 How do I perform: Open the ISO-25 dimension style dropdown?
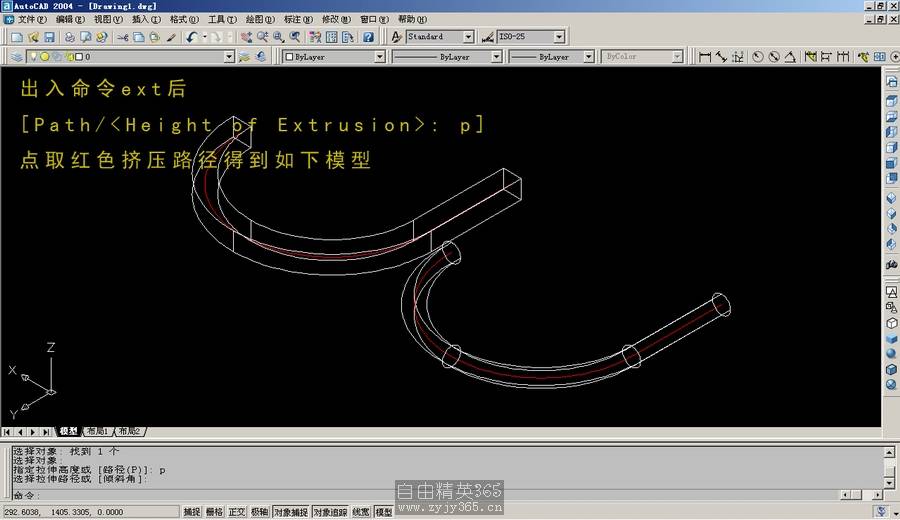click(x=558, y=37)
